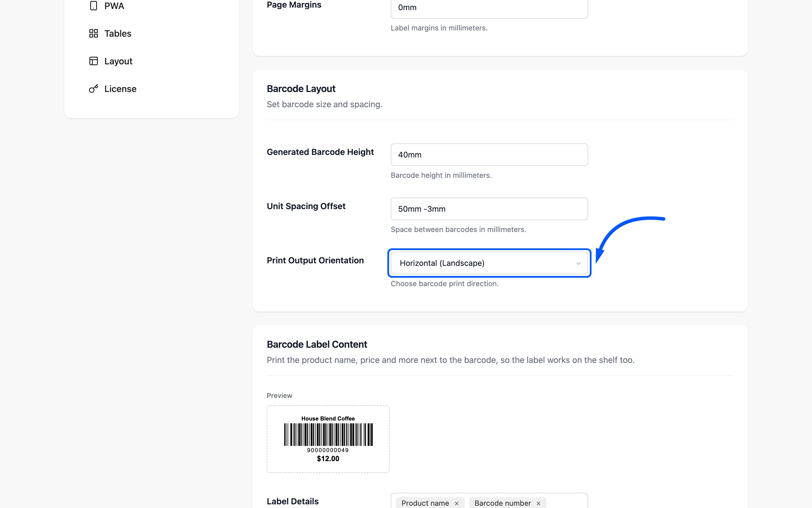The image size is (812, 508).
Task: Click 'Label margins in millimeters.' hint
Action: click(439, 28)
